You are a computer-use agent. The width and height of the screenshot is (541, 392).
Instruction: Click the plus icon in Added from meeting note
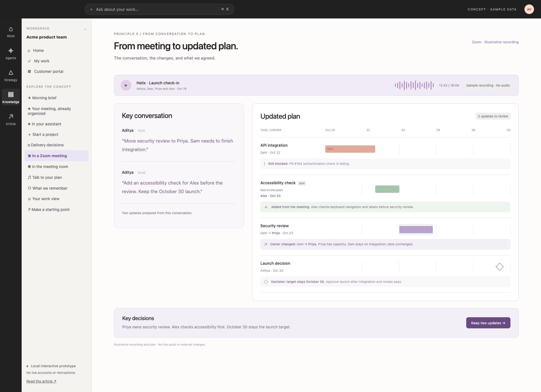tap(266, 207)
